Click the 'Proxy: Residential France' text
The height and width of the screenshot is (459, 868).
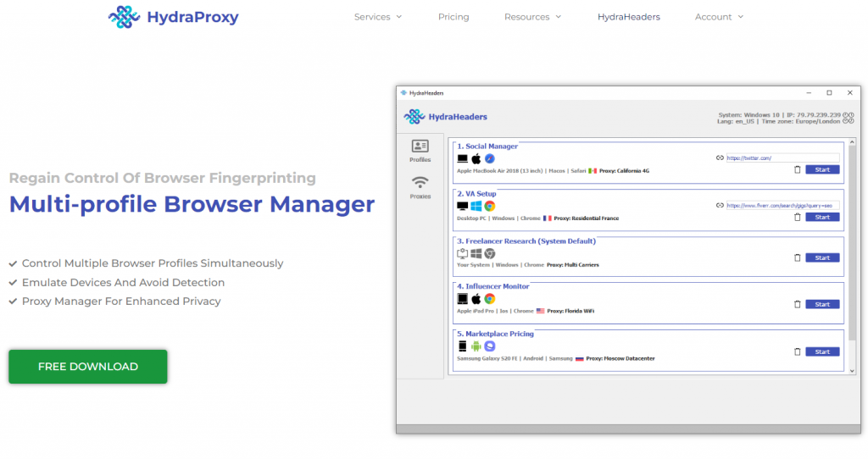click(587, 218)
